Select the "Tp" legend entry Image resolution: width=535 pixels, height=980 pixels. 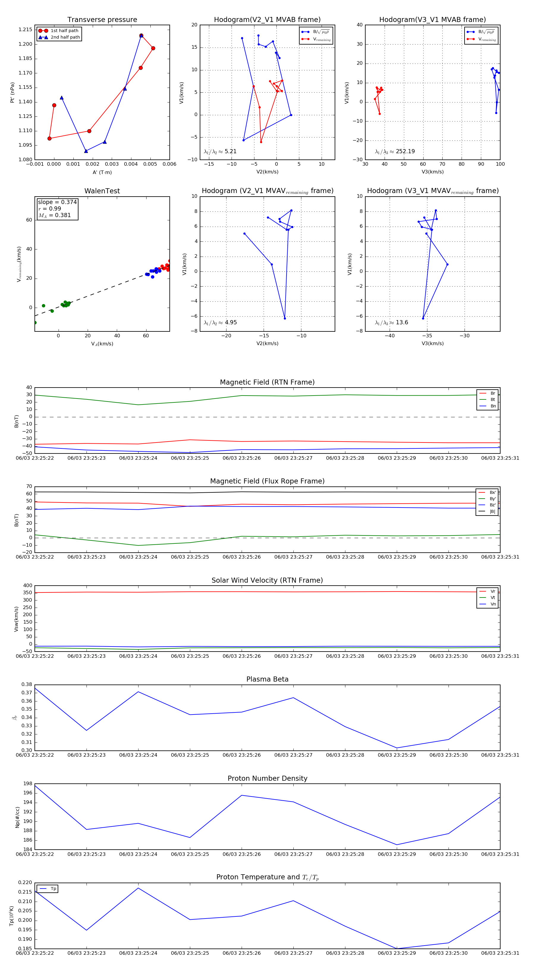[x=48, y=889]
